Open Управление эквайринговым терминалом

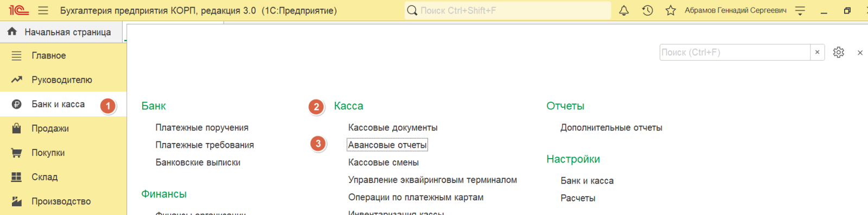[x=432, y=179]
